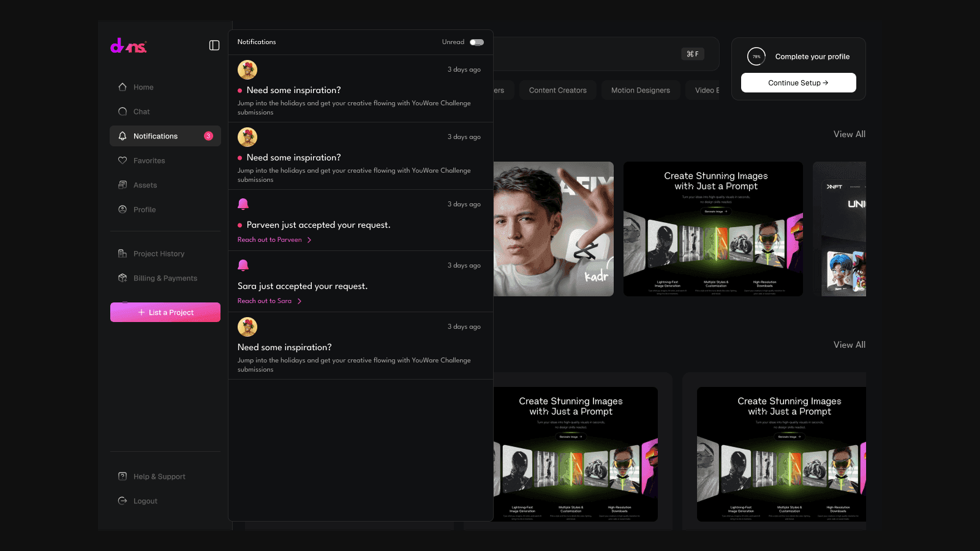Click the profile completion progress ring
Viewport: 980px width, 551px height.
click(756, 56)
